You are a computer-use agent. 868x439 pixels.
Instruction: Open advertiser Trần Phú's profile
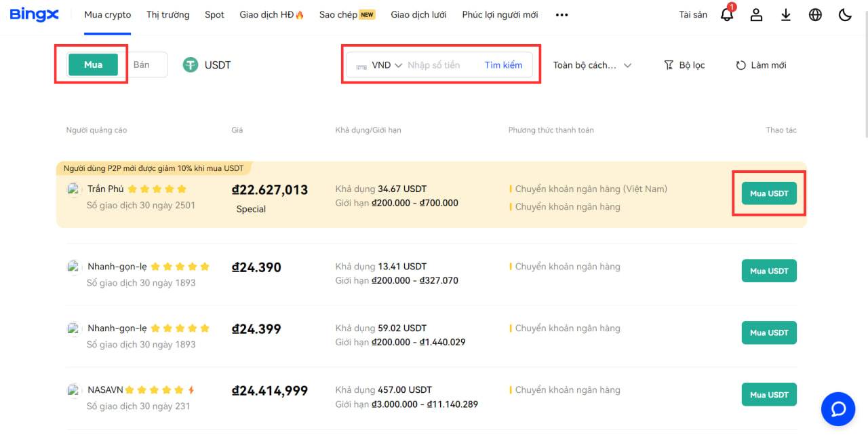pos(106,189)
